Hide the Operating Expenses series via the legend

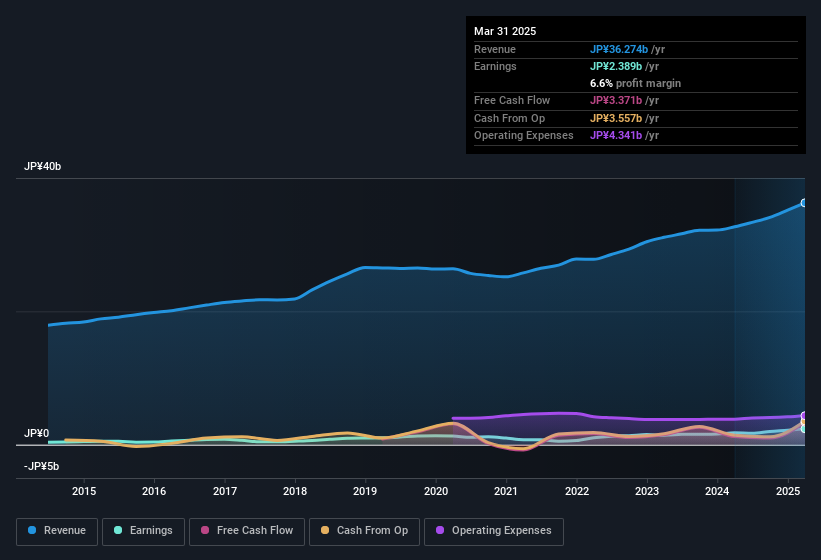pyautogui.click(x=494, y=531)
